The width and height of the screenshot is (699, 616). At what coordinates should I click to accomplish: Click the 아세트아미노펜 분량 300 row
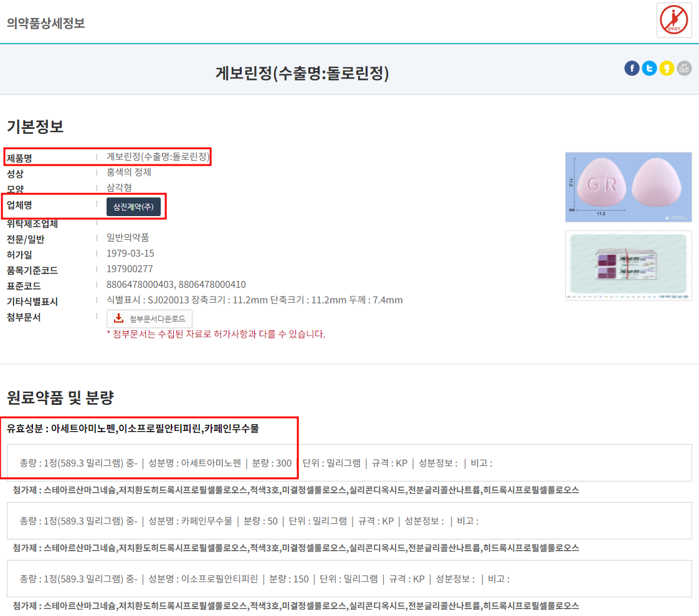coord(349,463)
